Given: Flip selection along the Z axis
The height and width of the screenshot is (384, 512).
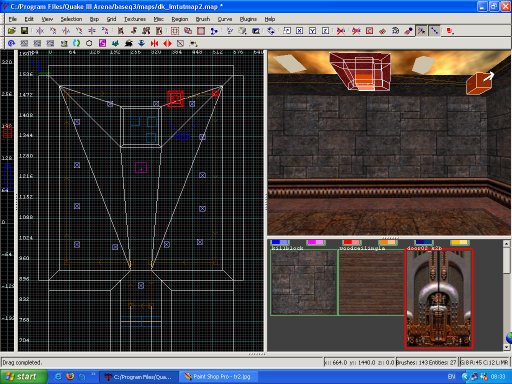Looking at the screenshot, I should click(92, 31).
